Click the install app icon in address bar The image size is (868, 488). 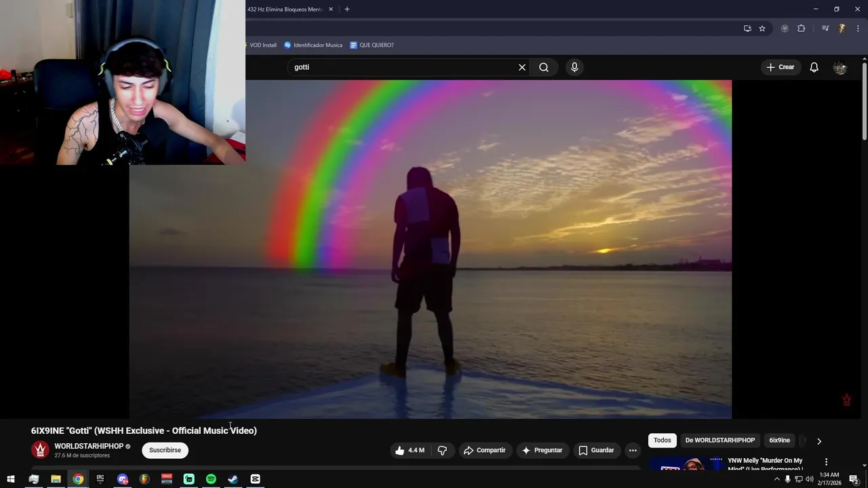tap(747, 28)
